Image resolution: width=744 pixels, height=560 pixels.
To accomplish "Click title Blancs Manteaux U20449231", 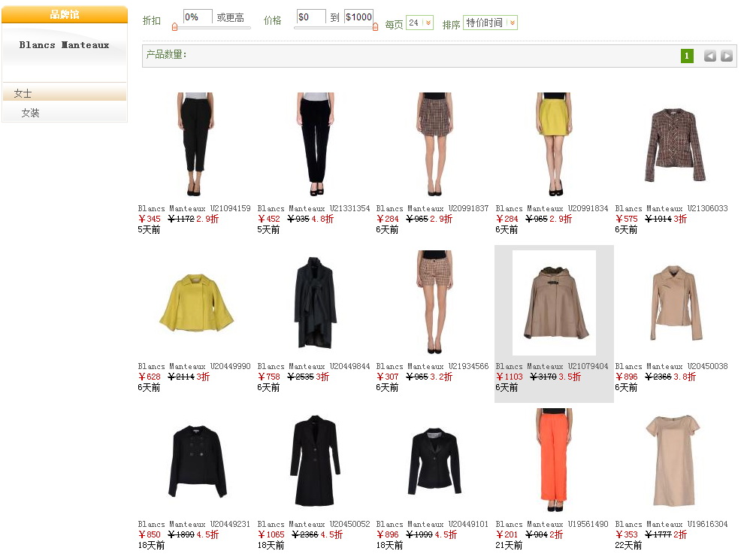I will point(194,525).
